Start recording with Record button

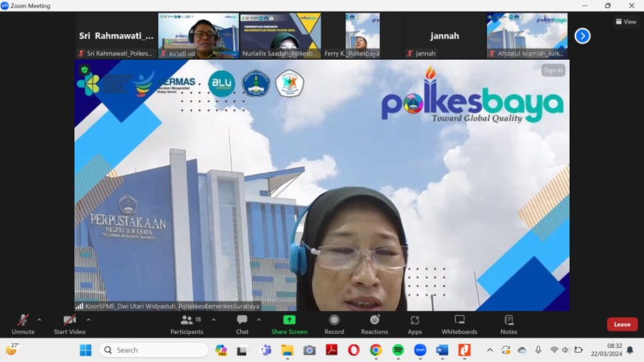pyautogui.click(x=334, y=324)
